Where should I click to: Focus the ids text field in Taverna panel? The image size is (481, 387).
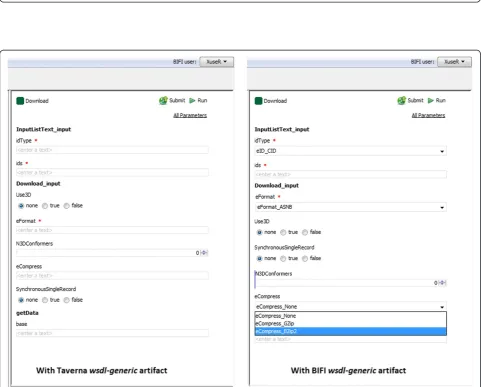click(x=112, y=172)
